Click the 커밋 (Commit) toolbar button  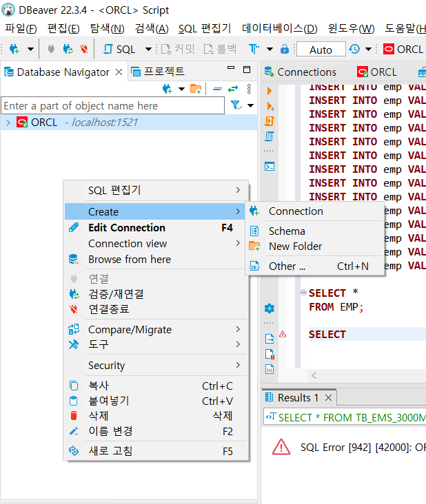pyautogui.click(x=178, y=49)
